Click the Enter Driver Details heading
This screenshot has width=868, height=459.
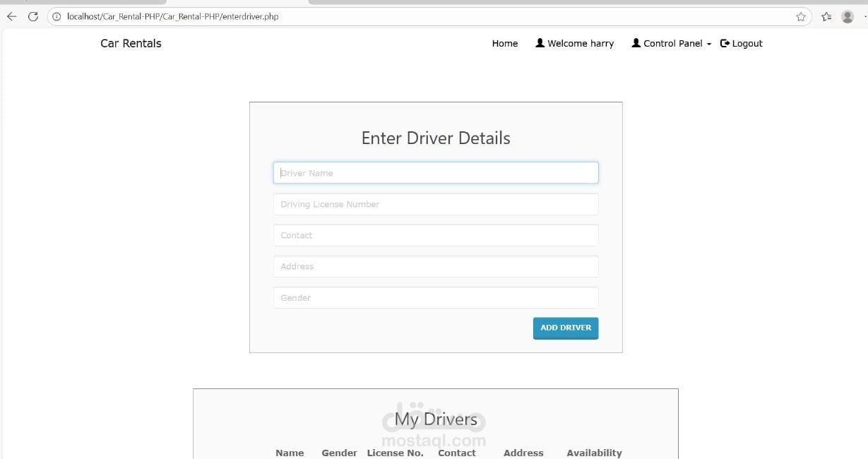click(436, 138)
